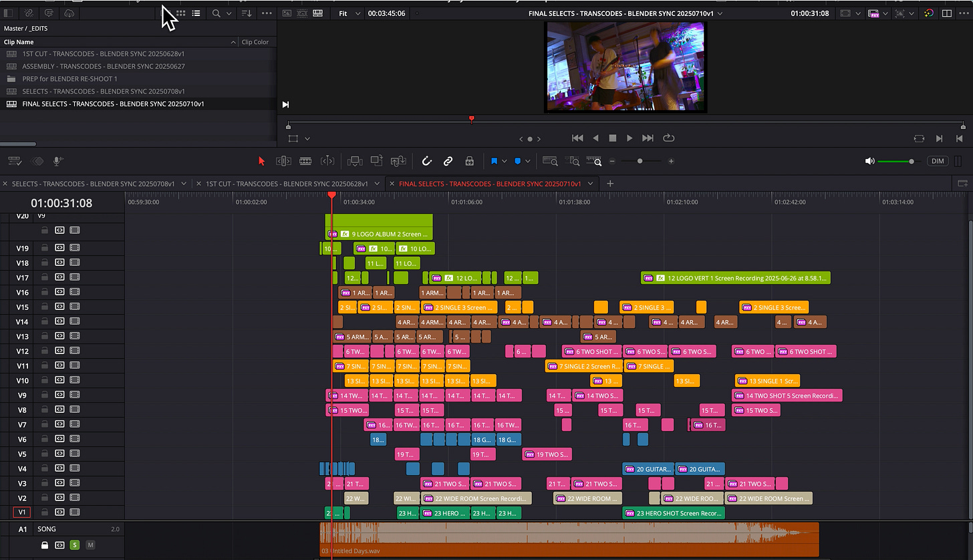
Task: Click the Clip Color column header
Action: 255,42
